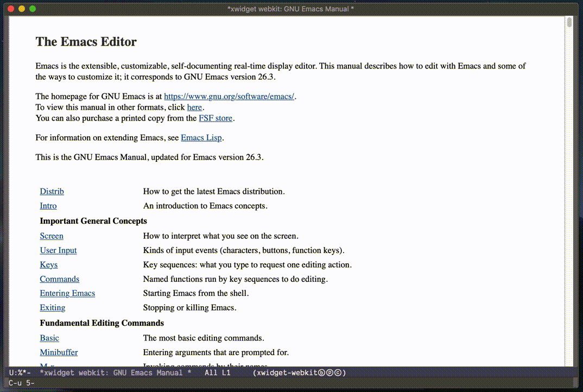
Task: Click the buffer name in the mode line
Action: [x=115, y=372]
